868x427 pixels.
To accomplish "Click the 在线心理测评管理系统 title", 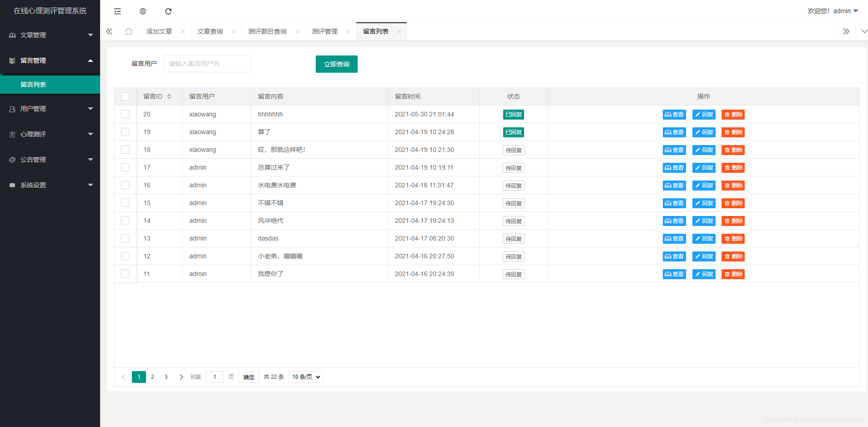I will point(50,11).
